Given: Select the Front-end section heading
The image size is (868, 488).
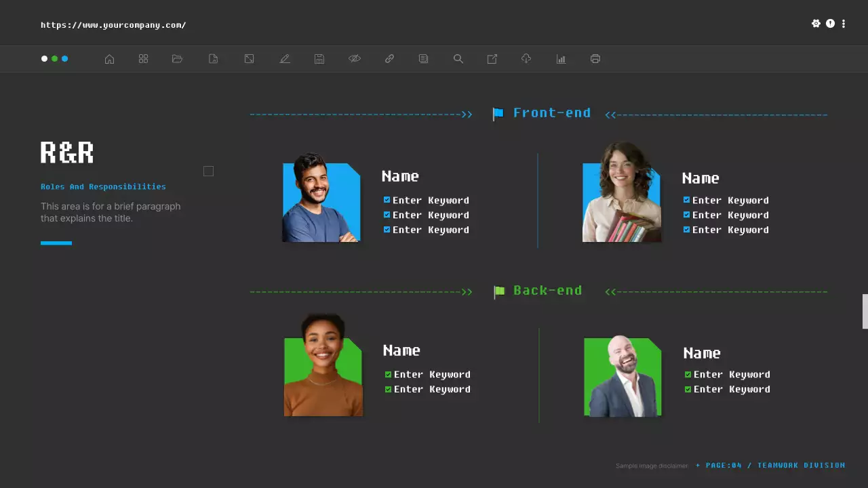Looking at the screenshot, I should click(551, 113).
